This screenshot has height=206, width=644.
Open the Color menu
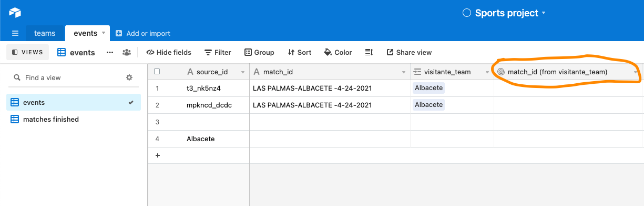click(x=338, y=52)
